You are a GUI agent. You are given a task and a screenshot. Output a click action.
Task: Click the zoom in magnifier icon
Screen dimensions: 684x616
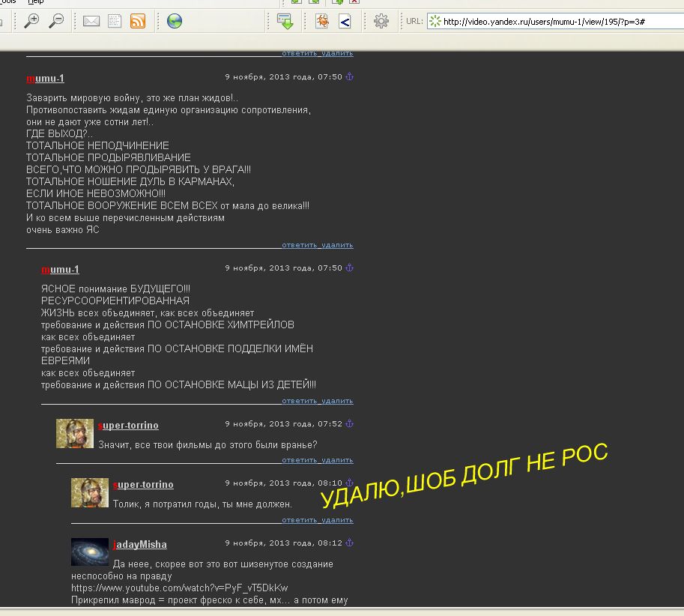pyautogui.click(x=32, y=21)
